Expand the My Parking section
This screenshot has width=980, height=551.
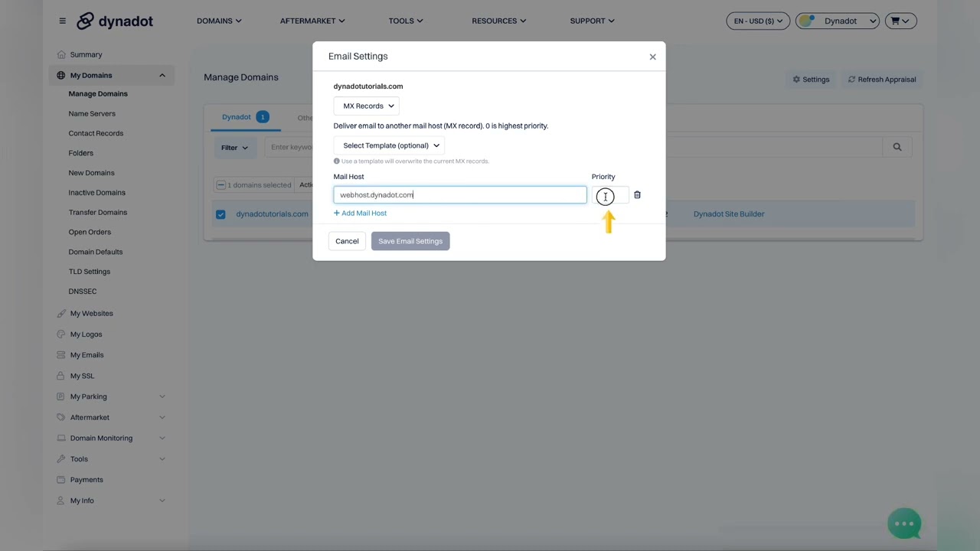162,396
